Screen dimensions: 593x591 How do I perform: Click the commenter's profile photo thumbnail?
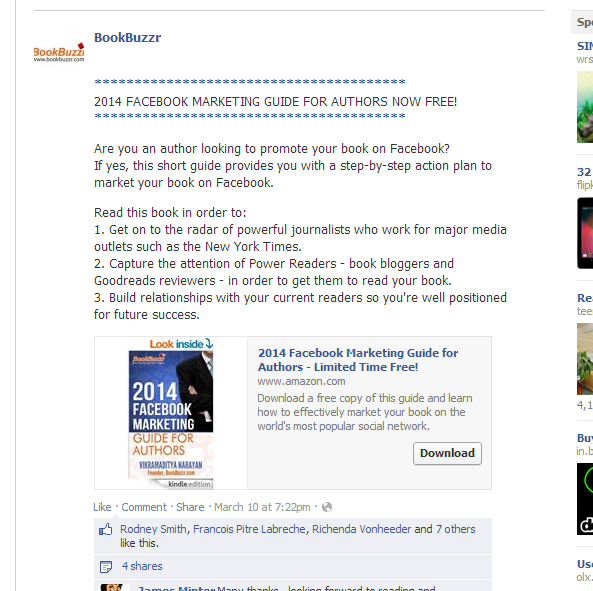(111, 587)
